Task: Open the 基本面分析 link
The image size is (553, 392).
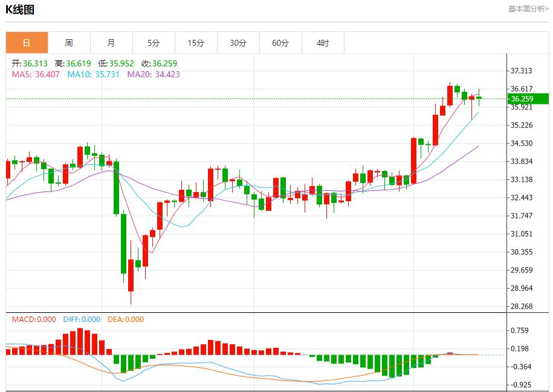Action: click(x=528, y=9)
